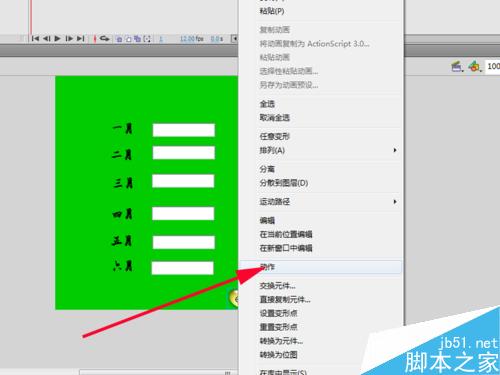Go to last frame in timeline
The height and width of the screenshot is (375, 500).
pos(80,39)
